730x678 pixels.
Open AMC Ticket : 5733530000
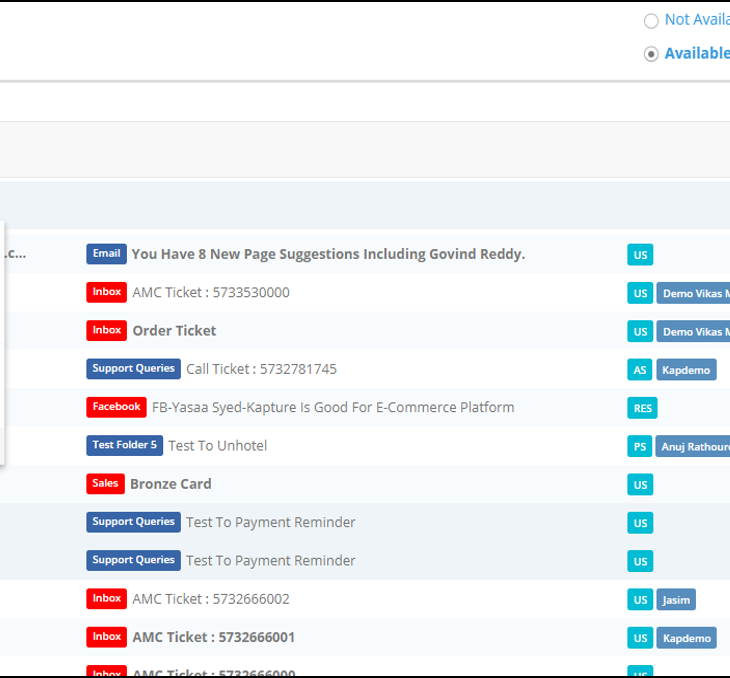click(211, 292)
